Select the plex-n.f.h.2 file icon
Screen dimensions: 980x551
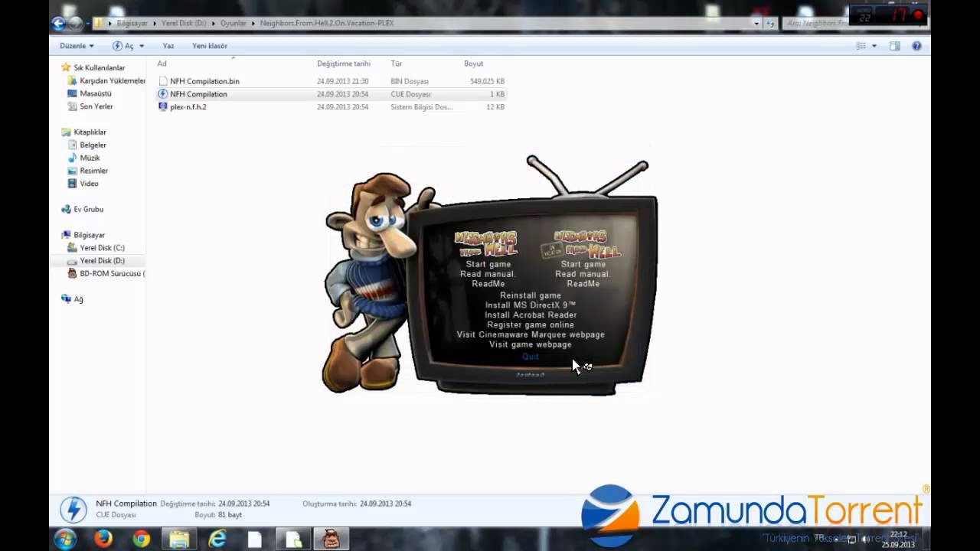point(162,106)
